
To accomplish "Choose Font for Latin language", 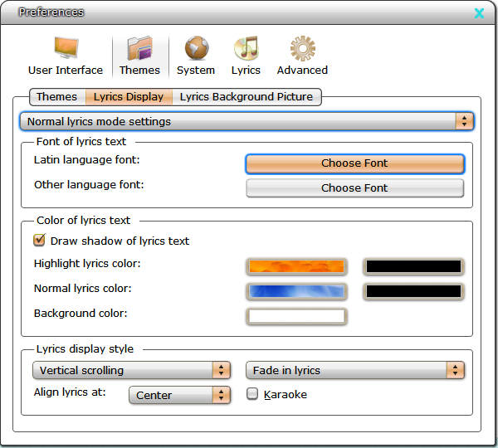I will click(x=354, y=163).
